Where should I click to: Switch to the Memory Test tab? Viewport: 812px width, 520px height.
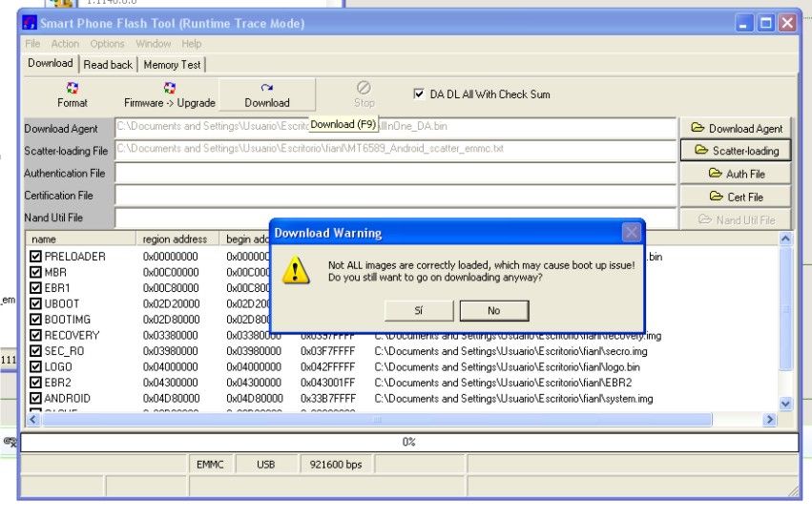(x=172, y=65)
